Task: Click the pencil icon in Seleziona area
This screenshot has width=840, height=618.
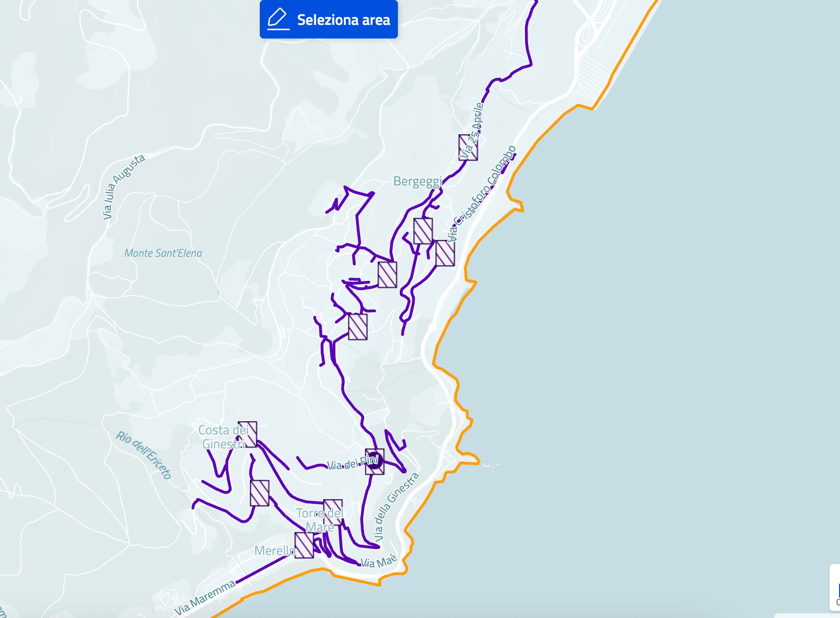Action: [278, 19]
